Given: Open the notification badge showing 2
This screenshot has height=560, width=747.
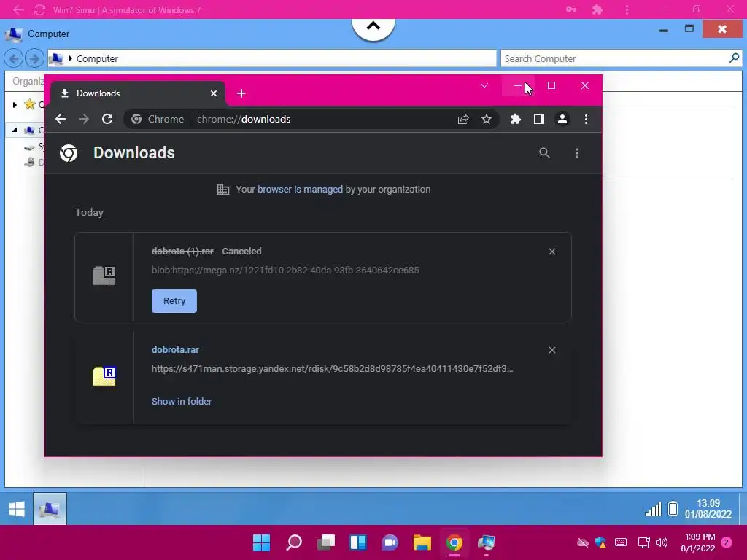Looking at the screenshot, I should [x=727, y=542].
